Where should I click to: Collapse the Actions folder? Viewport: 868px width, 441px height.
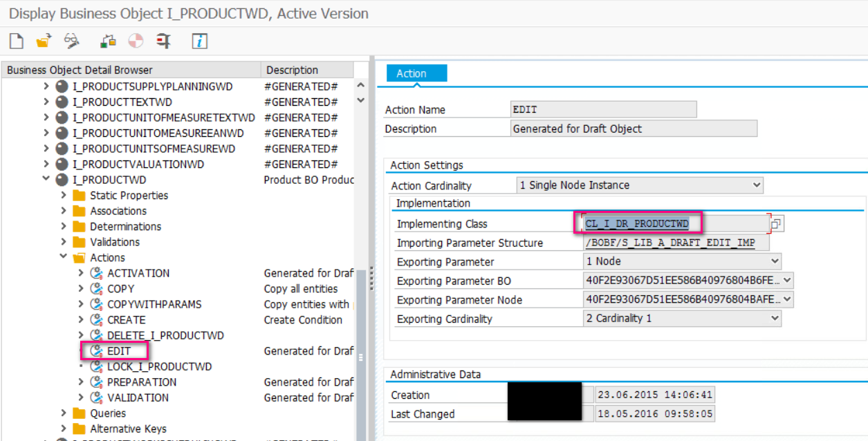click(64, 258)
